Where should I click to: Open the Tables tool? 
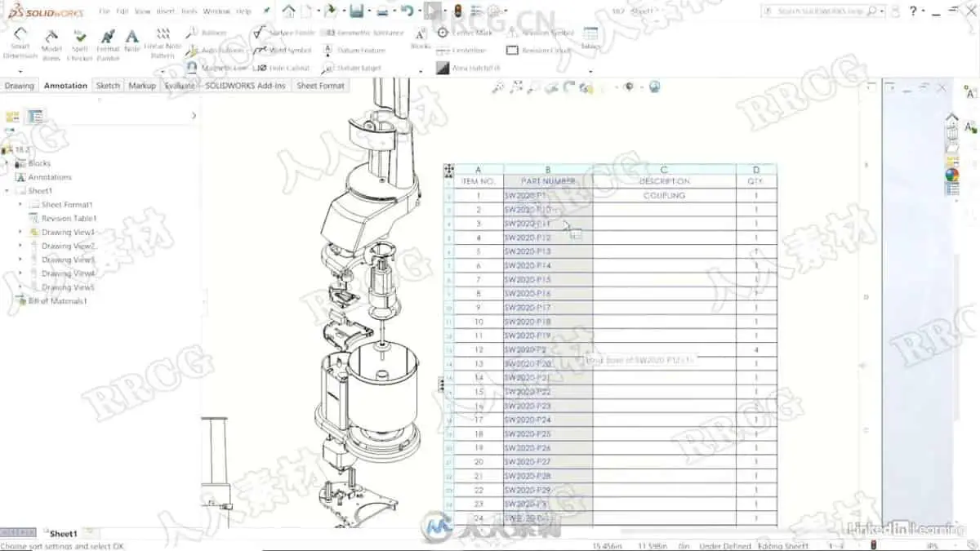(x=590, y=39)
